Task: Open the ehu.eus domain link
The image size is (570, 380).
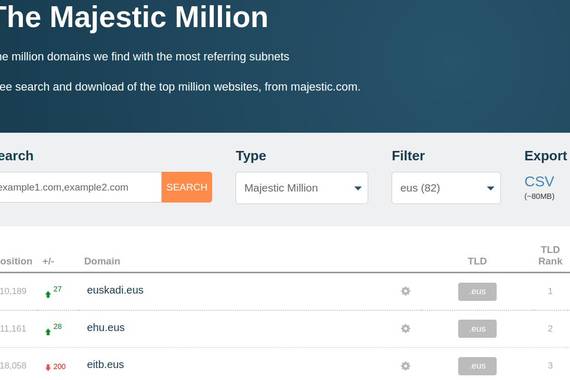Action: coord(105,328)
